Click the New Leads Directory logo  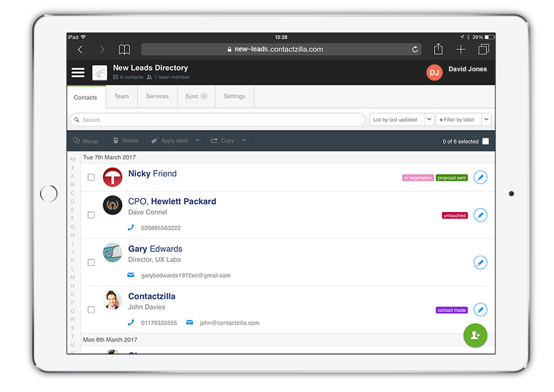99,73
